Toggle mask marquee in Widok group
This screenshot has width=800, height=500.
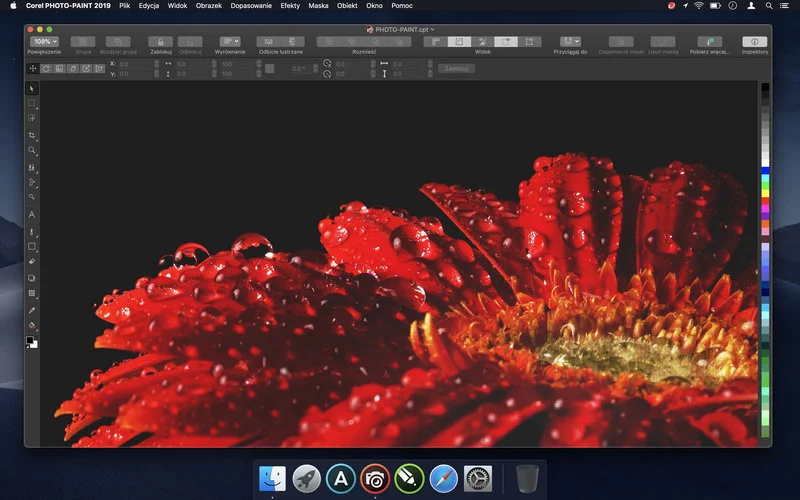tap(530, 41)
